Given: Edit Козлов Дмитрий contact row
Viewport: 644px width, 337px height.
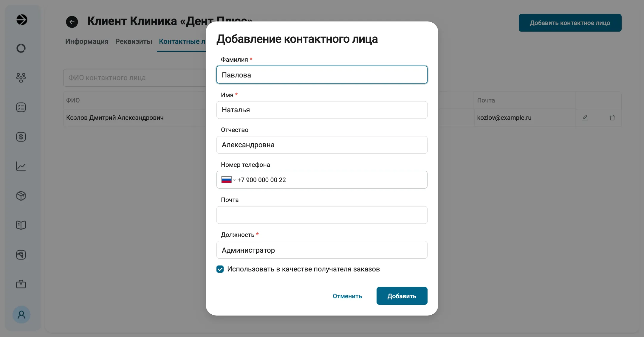Looking at the screenshot, I should pyautogui.click(x=585, y=118).
